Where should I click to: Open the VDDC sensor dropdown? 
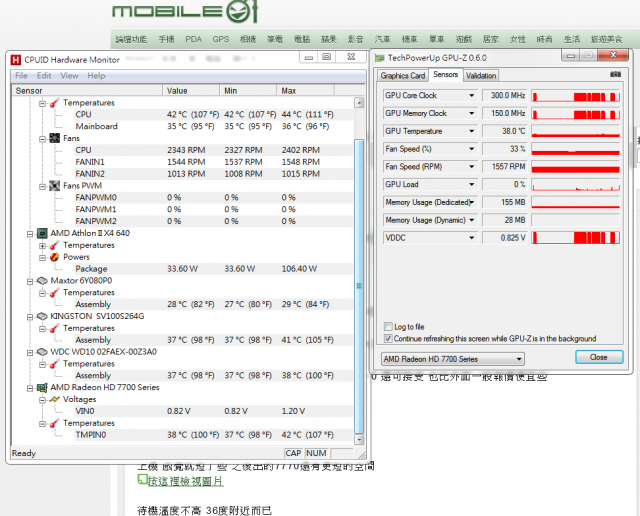[471, 238]
